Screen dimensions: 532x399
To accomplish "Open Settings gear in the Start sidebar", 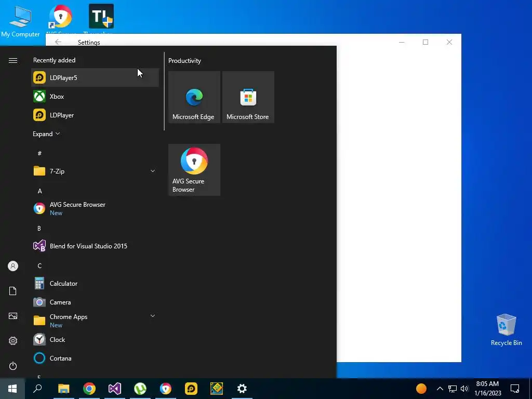I will (x=13, y=341).
